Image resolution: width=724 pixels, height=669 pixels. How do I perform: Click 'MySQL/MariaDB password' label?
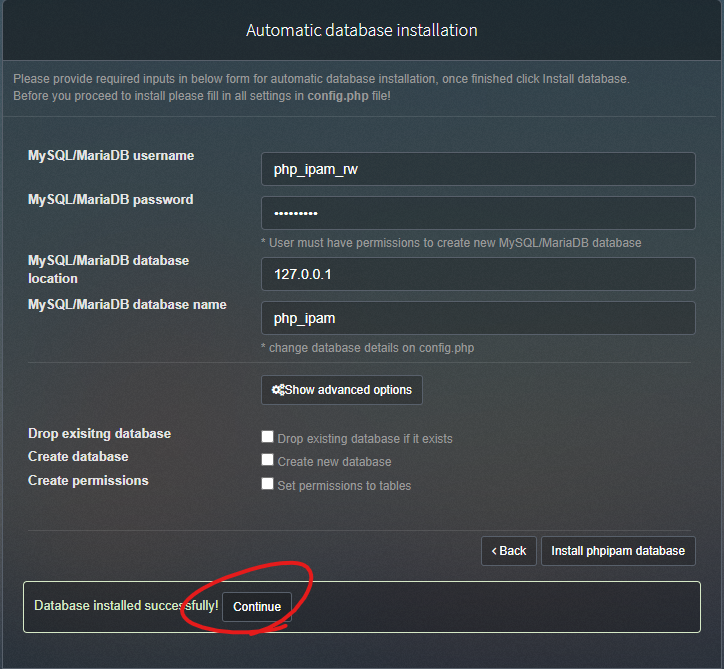click(110, 199)
